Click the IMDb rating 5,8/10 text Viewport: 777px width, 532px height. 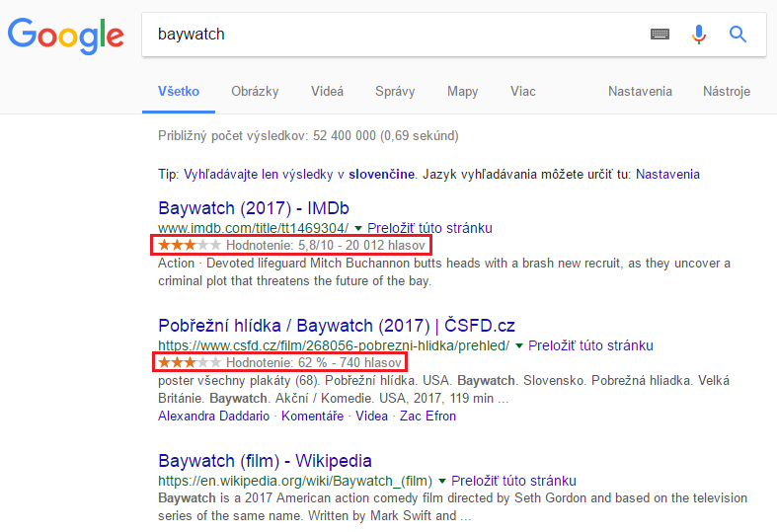tap(326, 245)
